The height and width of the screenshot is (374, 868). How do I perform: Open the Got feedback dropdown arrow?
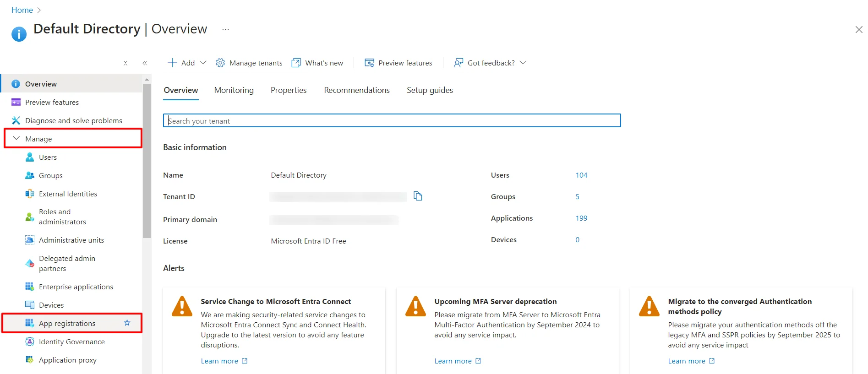(523, 63)
